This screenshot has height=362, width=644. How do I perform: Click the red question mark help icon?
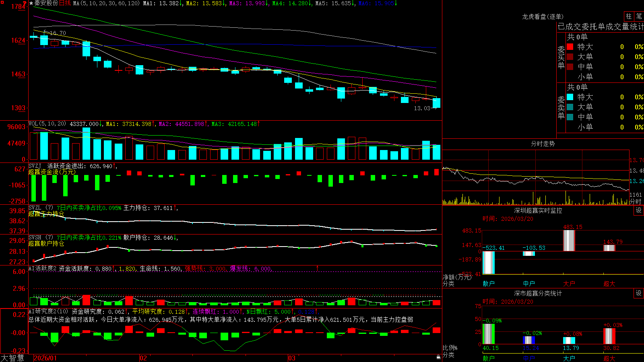pos(25,3)
